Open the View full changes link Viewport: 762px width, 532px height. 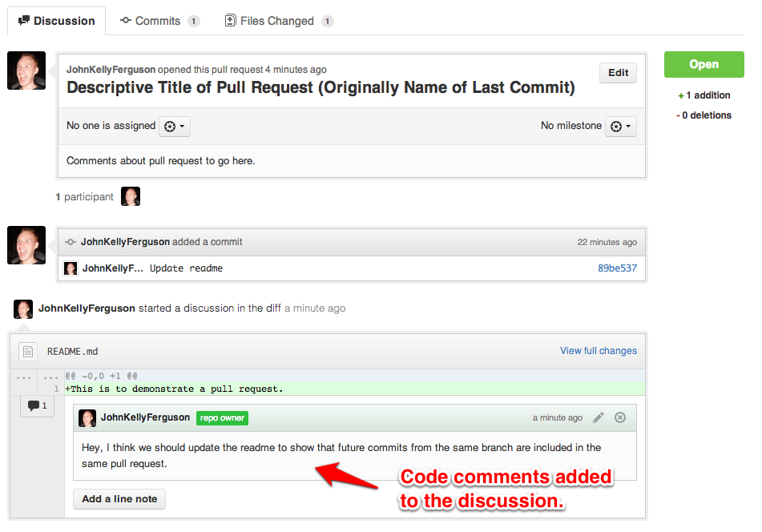pyautogui.click(x=599, y=351)
